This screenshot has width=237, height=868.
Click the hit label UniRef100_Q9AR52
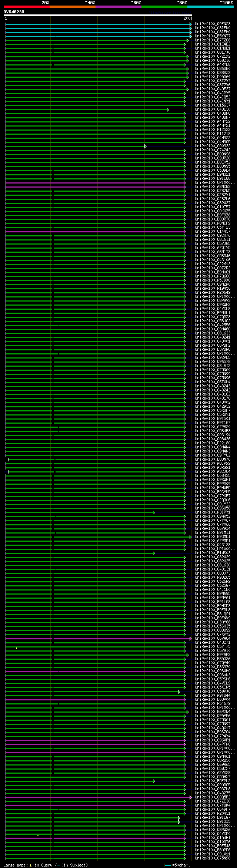(x=213, y=516)
